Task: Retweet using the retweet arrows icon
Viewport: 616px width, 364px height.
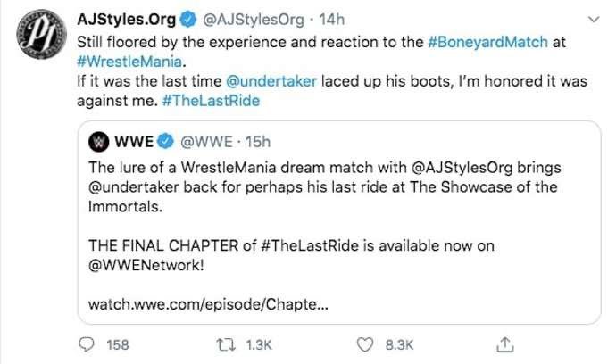Action: (226, 344)
